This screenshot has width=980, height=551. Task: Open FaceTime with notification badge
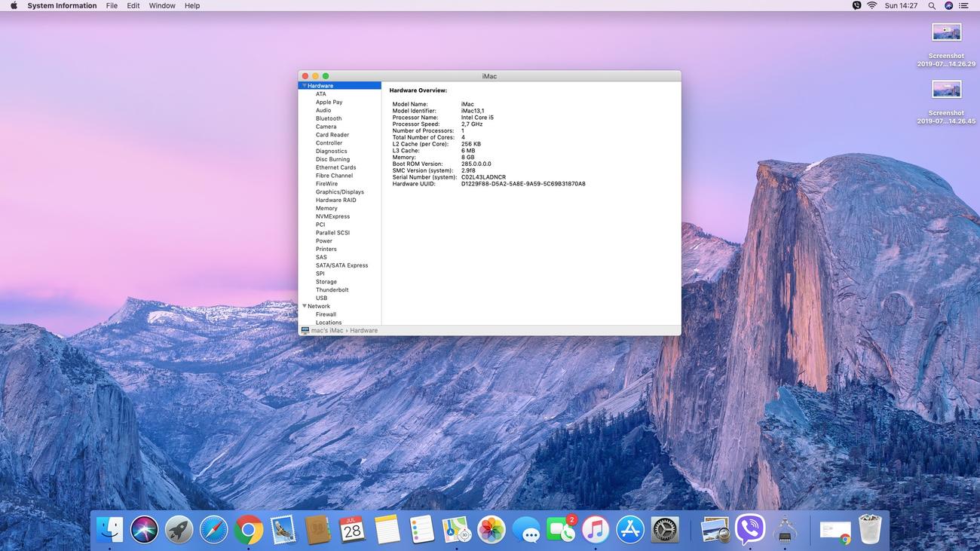[561, 530]
